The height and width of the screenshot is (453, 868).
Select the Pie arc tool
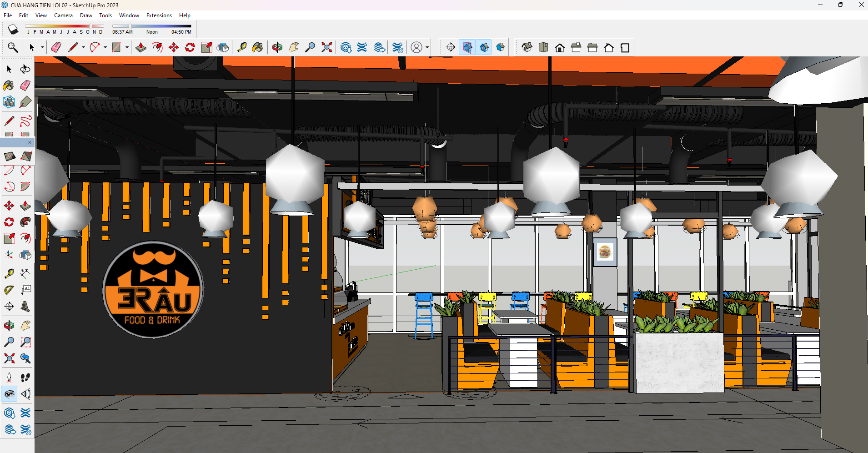coord(25,186)
